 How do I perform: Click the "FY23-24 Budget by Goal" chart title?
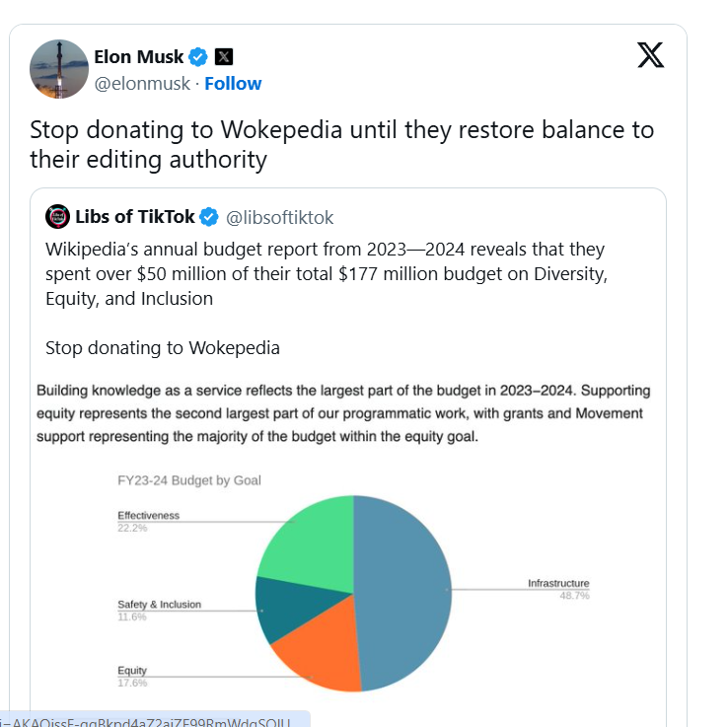189,480
